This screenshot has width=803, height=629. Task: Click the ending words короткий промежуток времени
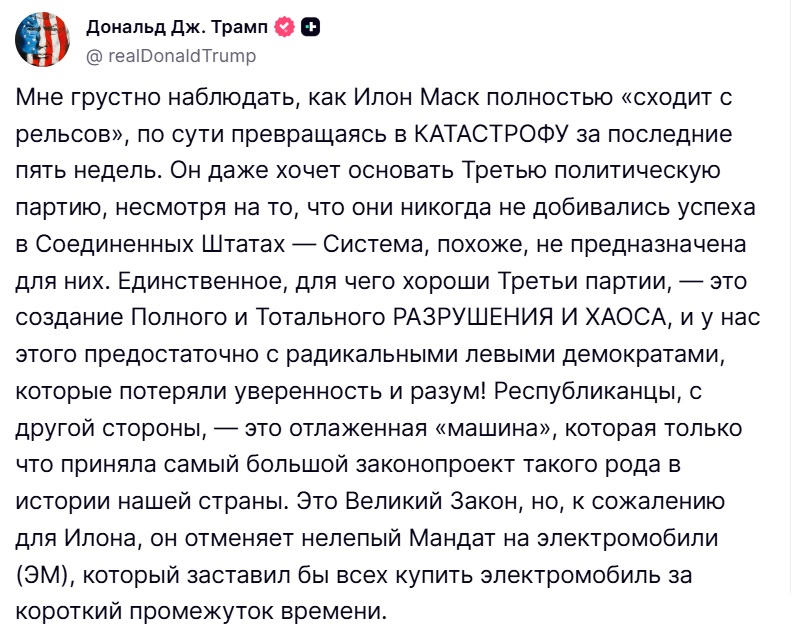pyautogui.click(x=200, y=612)
